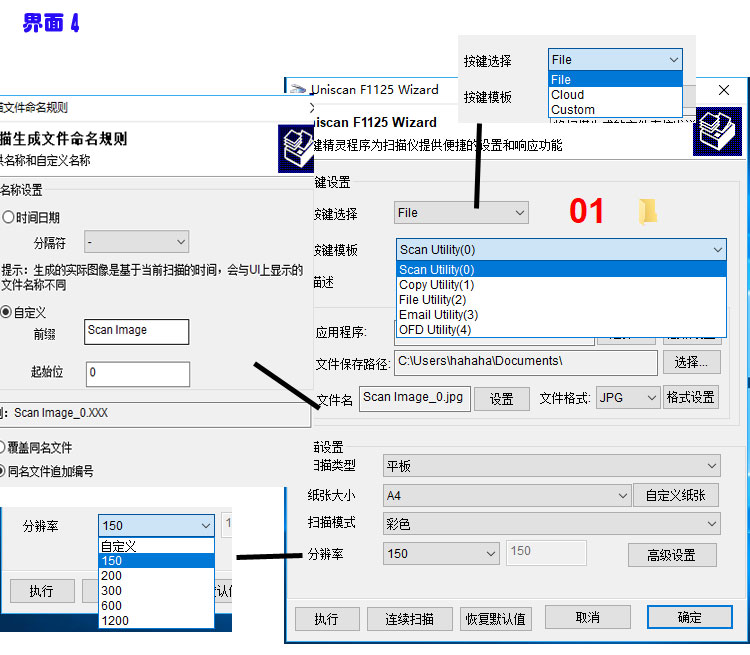Open 高级设置 advanced settings
Screen dimensions: 750x655
pos(672,555)
